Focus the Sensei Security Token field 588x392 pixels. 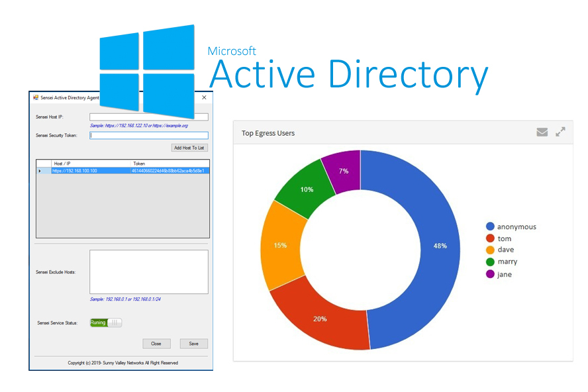pos(149,136)
